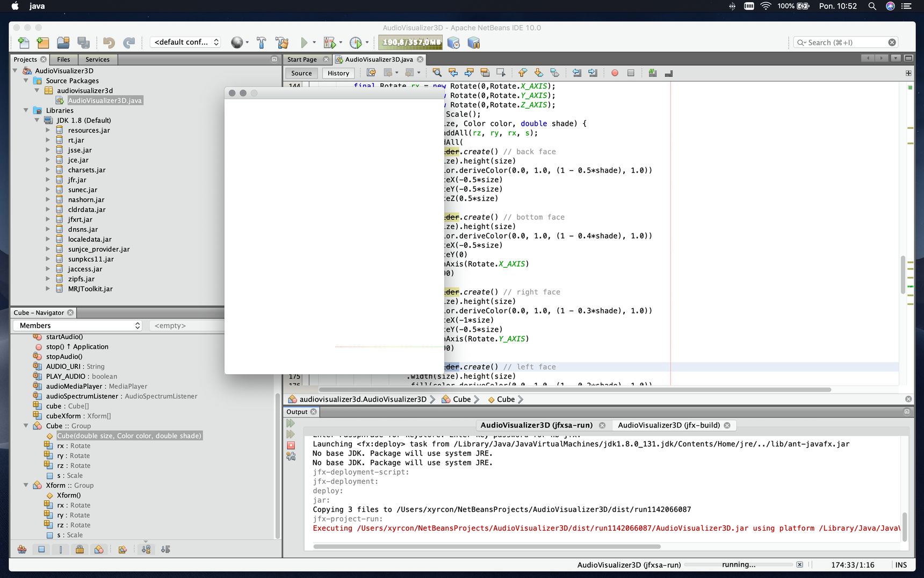Click the New Project icon
The width and height of the screenshot is (924, 578).
[x=43, y=42]
